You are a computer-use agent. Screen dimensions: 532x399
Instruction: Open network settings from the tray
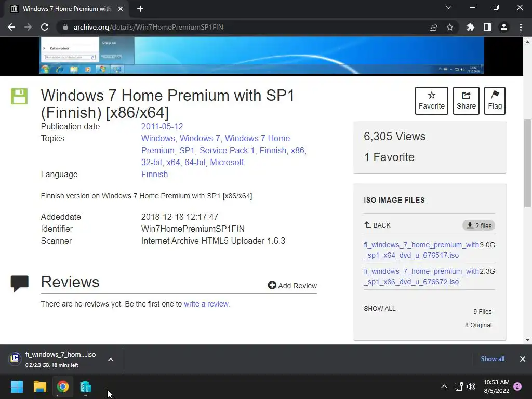pyautogui.click(x=459, y=387)
